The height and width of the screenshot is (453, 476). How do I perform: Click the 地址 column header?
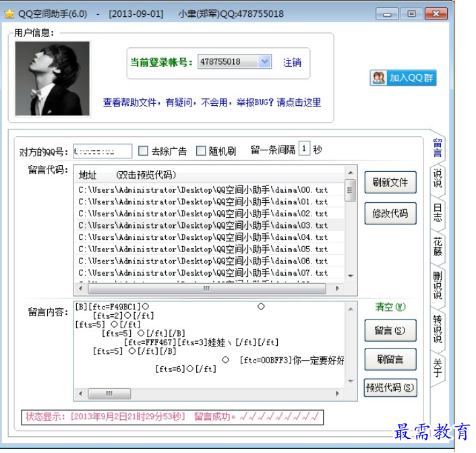tap(88, 175)
